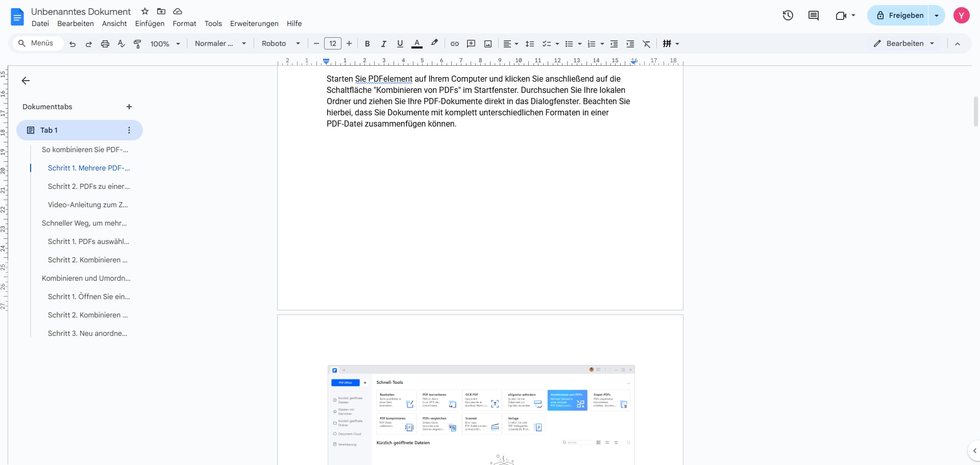This screenshot has width=980, height=465.
Task: Toggle bold formatting
Action: click(367, 44)
